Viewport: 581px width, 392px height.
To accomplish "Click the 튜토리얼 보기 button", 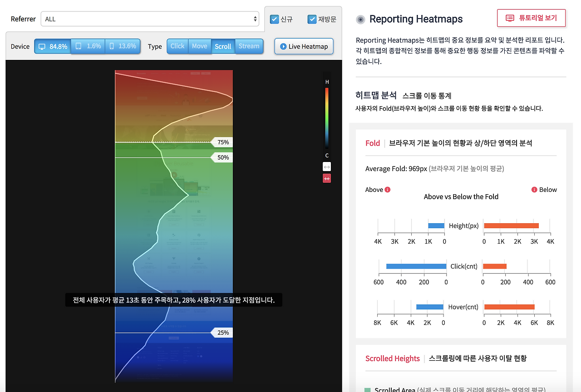I will click(x=532, y=18).
